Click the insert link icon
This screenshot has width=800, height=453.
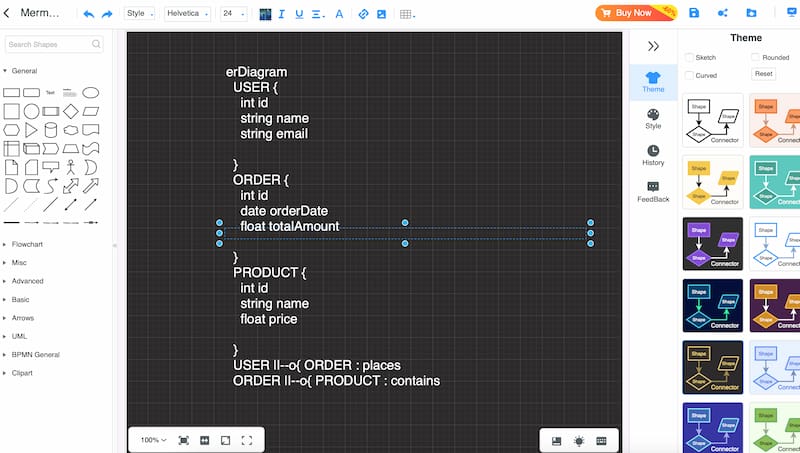[363, 14]
